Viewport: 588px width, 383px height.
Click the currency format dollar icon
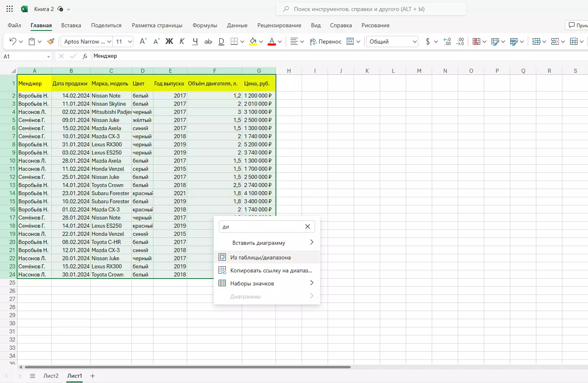click(x=428, y=41)
